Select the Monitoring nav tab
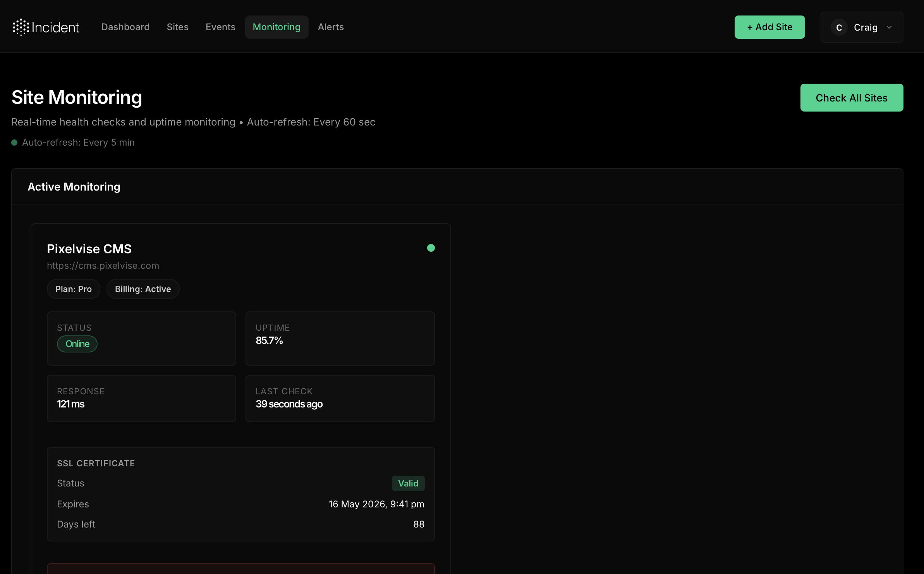The height and width of the screenshot is (574, 924). click(x=277, y=27)
